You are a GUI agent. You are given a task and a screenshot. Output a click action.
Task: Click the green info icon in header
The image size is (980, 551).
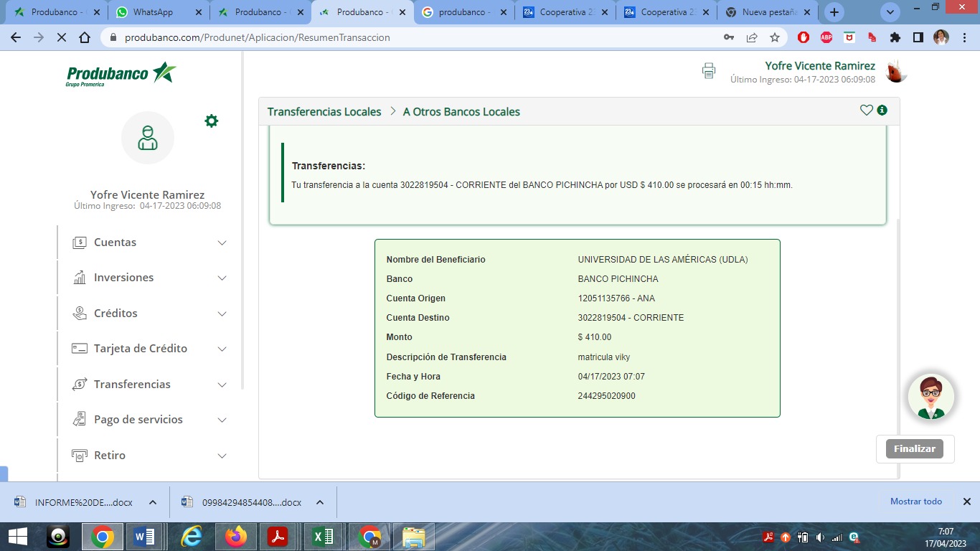pyautogui.click(x=882, y=110)
